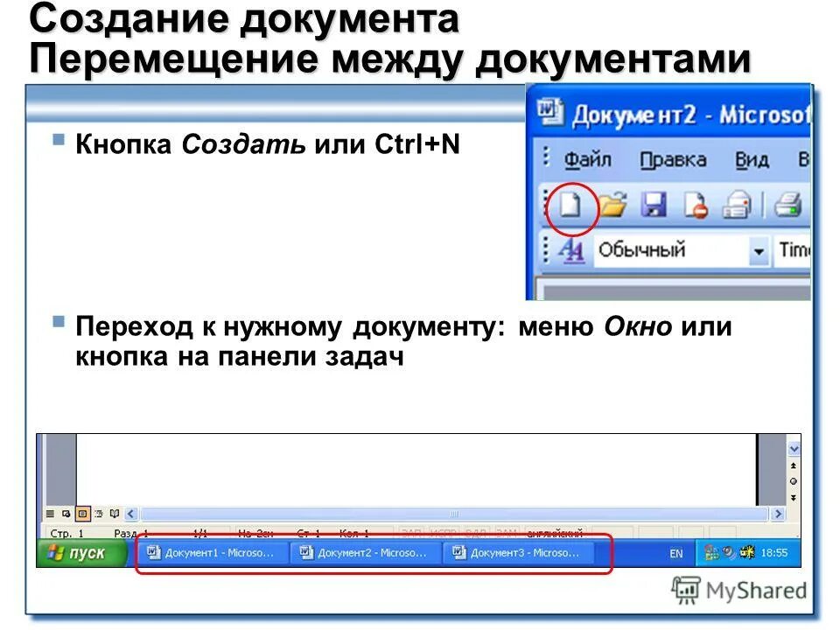The width and height of the screenshot is (840, 630).
Task: Select the highlighted Print layout view button
Action: coord(82,514)
